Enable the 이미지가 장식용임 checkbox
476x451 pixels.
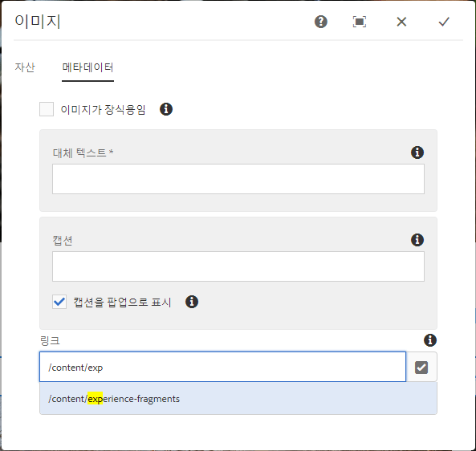point(47,109)
